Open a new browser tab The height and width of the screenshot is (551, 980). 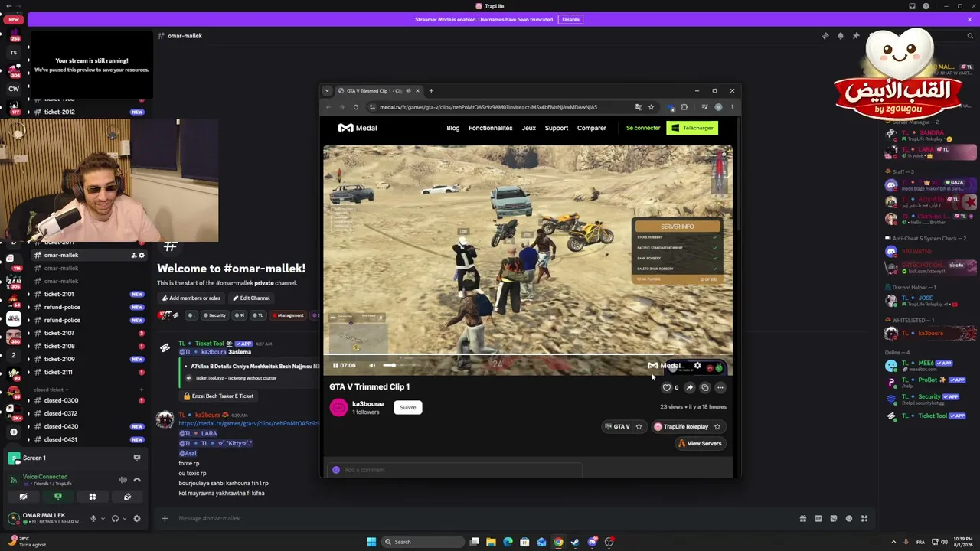tap(431, 91)
